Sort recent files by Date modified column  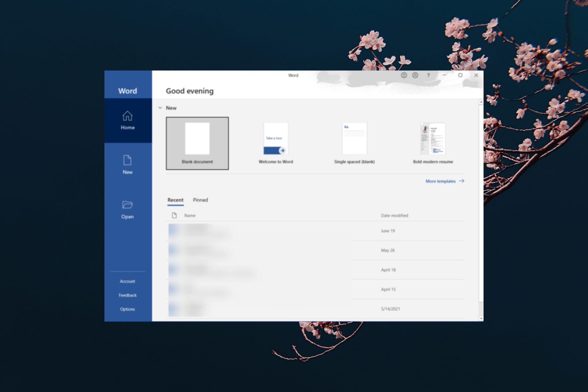(394, 216)
